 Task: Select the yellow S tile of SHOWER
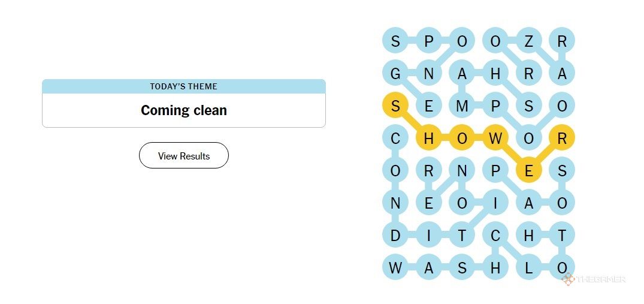395,106
